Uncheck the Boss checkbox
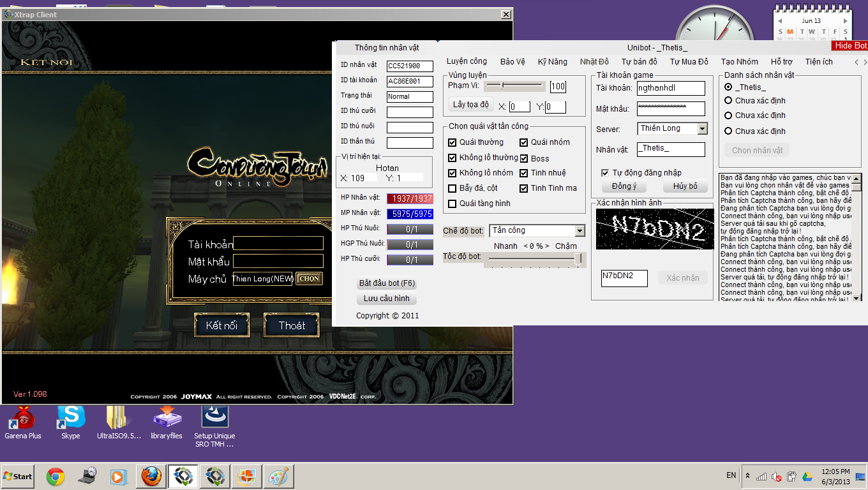This screenshot has height=490, width=868. pyautogui.click(x=524, y=158)
